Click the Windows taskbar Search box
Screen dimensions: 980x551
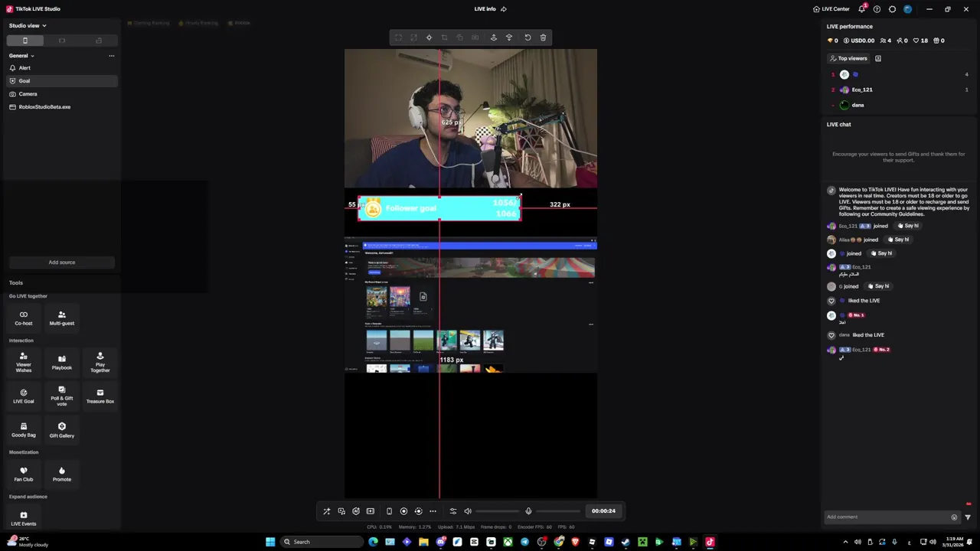[x=322, y=542]
